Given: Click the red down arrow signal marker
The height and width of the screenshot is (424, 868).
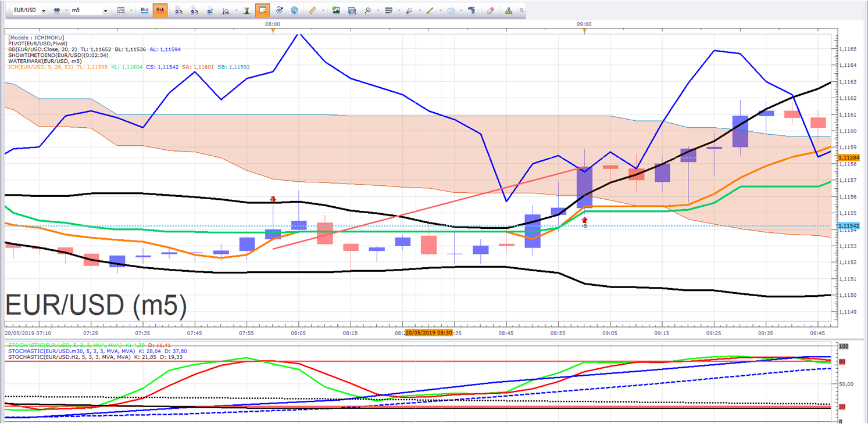Looking at the screenshot, I should click(273, 199).
